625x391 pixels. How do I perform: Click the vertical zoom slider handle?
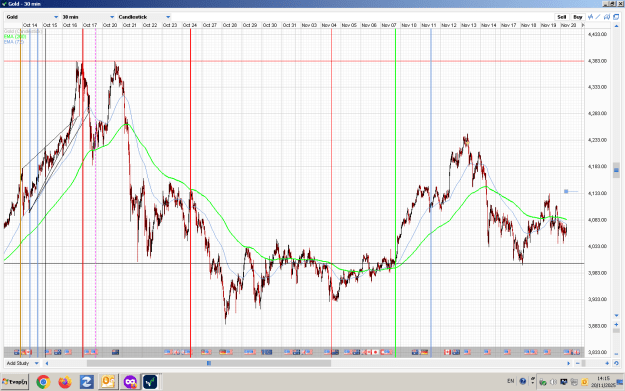pyautogui.click(x=616, y=330)
